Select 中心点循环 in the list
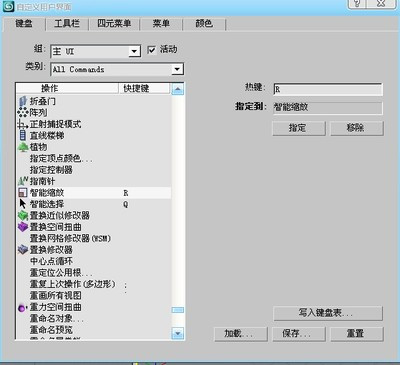 (x=51, y=261)
